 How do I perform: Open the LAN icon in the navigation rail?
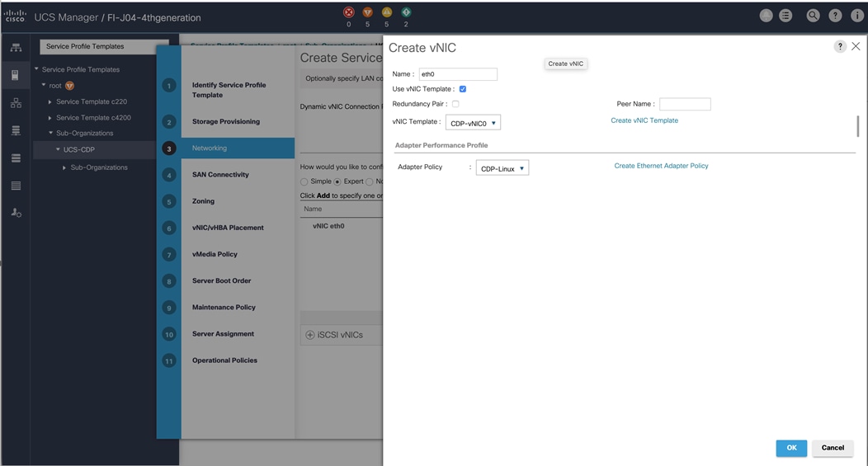16,103
